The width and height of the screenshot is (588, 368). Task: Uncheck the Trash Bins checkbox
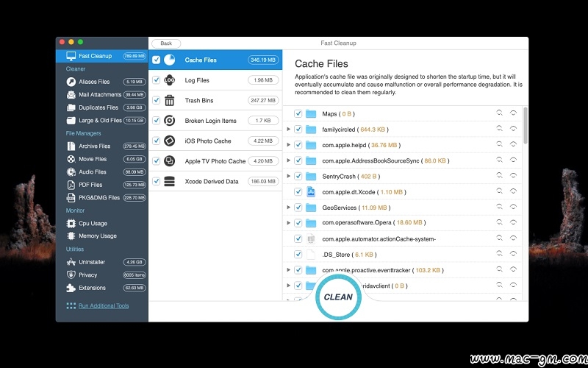[157, 100]
